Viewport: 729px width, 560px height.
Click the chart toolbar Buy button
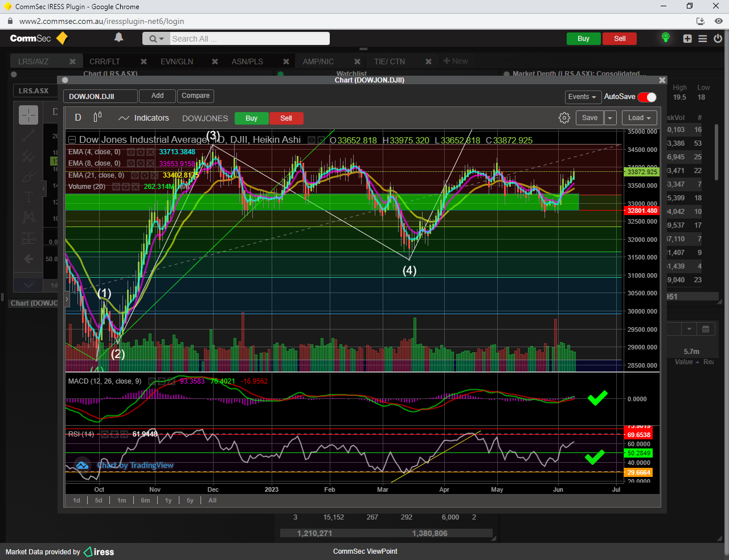click(252, 118)
